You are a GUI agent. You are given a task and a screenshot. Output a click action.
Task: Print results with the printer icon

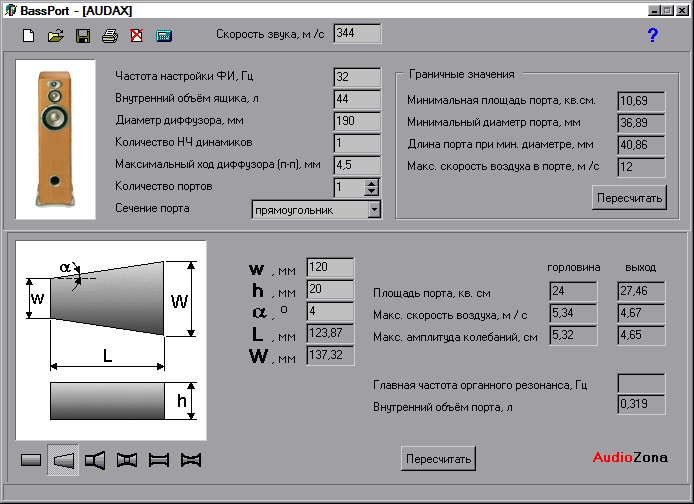pos(110,35)
